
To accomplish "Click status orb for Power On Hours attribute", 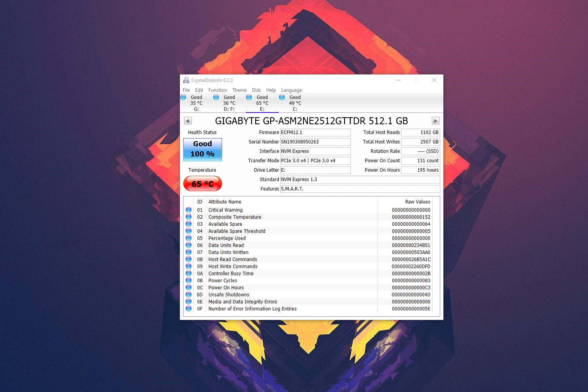I will 189,287.
